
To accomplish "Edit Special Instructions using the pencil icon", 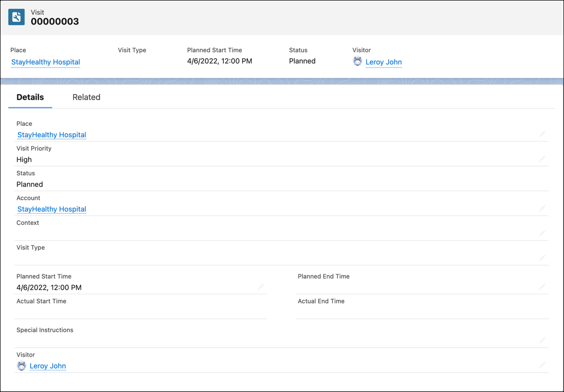I will tap(543, 340).
